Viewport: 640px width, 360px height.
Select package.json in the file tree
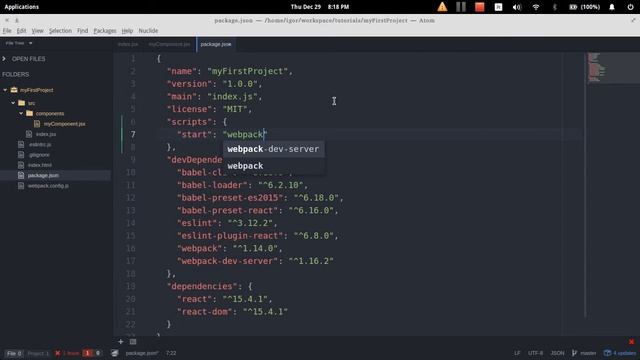(x=43, y=176)
